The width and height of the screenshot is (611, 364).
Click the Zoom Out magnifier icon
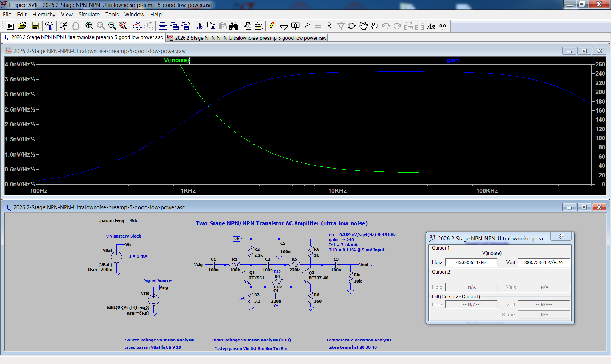tap(112, 26)
